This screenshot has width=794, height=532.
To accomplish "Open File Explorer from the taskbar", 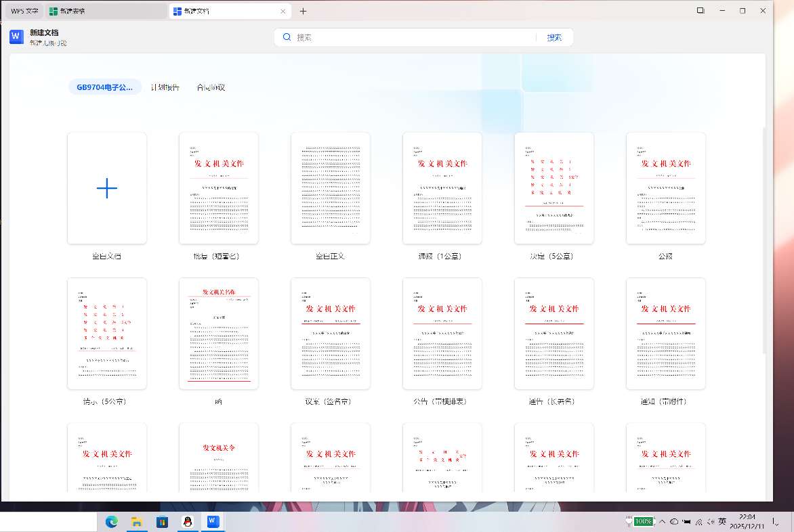I will 137,521.
